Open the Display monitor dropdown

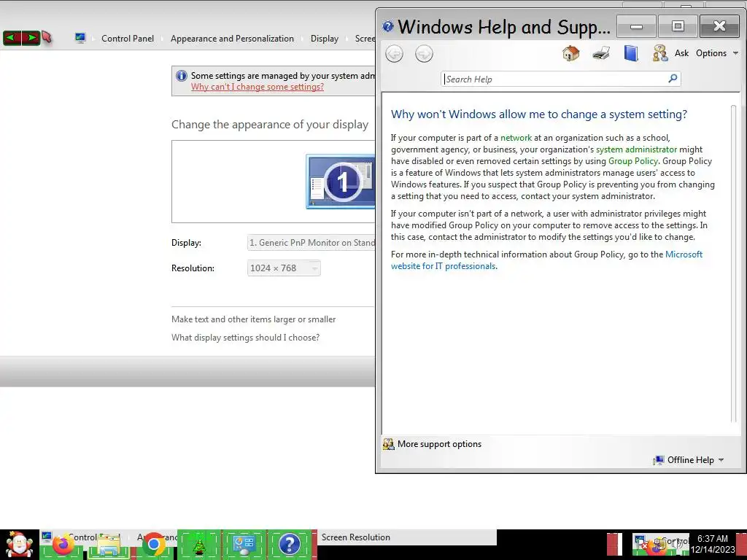pos(311,243)
